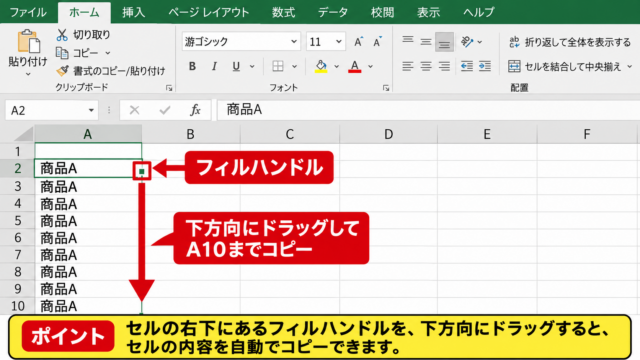
Task: Open the font size box showing 11
Action: 325,41
